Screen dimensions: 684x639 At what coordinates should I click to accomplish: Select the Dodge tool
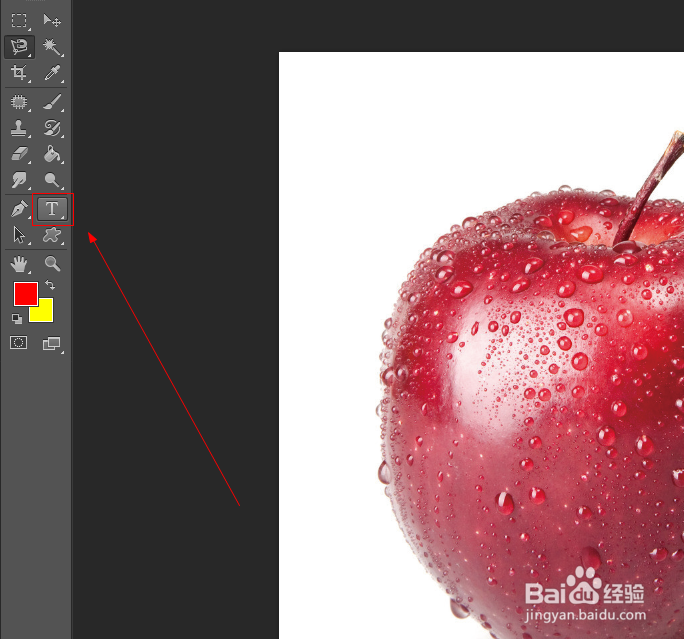click(52, 180)
